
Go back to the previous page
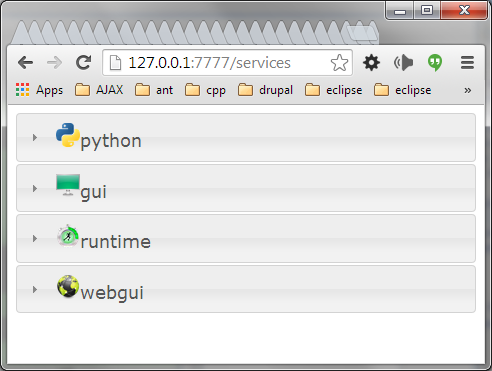[25, 63]
